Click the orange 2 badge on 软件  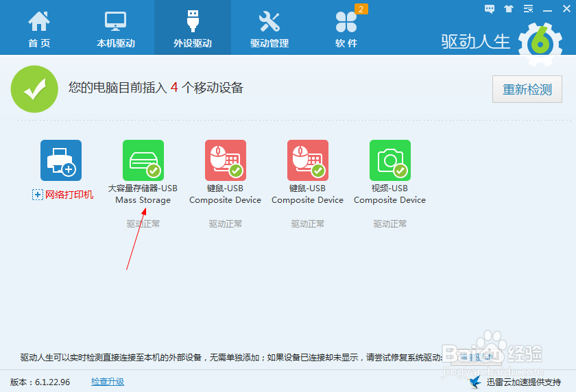click(361, 9)
